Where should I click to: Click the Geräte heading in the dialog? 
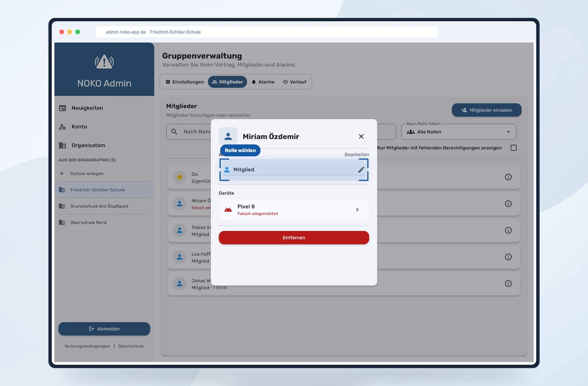pyautogui.click(x=226, y=193)
